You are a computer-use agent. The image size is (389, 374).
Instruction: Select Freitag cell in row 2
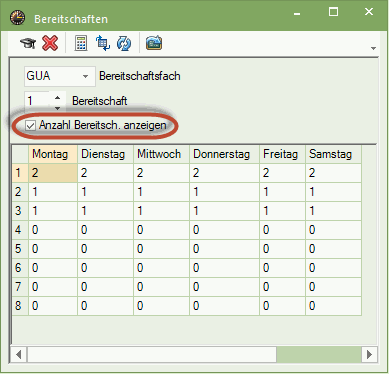pos(282,192)
